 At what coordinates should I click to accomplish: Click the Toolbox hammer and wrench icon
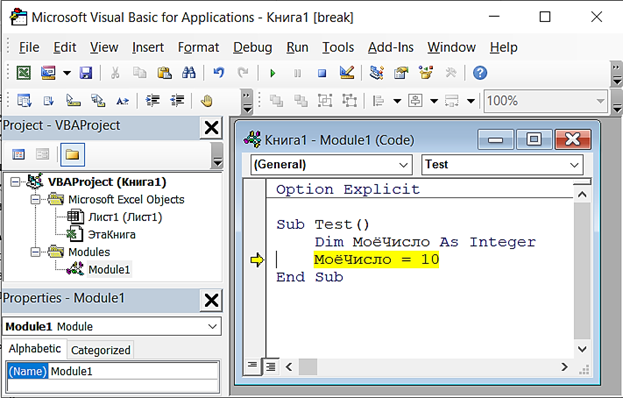[x=451, y=73]
